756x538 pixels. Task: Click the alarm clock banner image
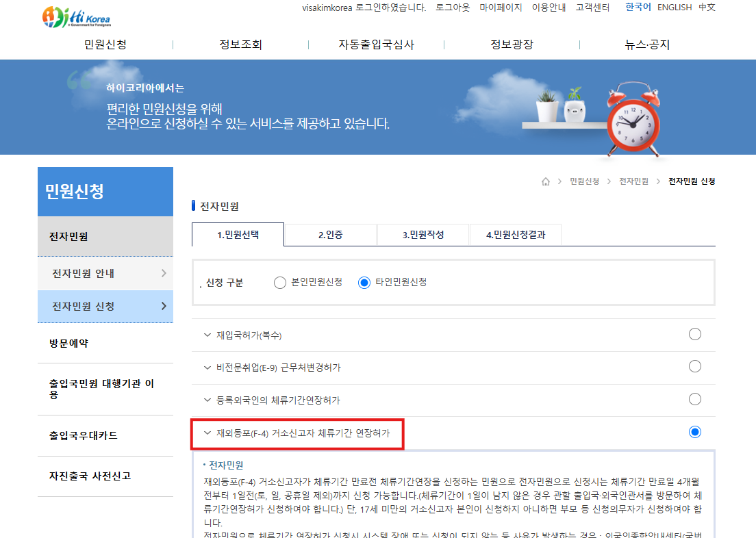tap(633, 120)
